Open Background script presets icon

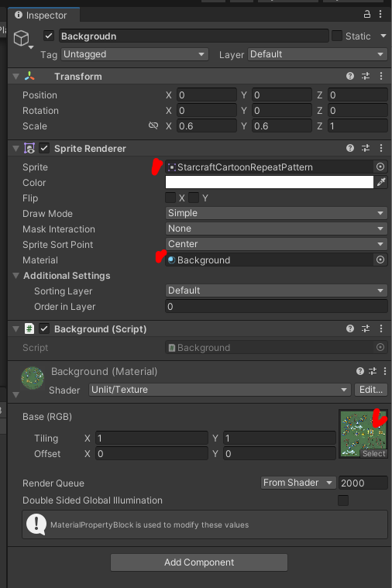click(366, 328)
